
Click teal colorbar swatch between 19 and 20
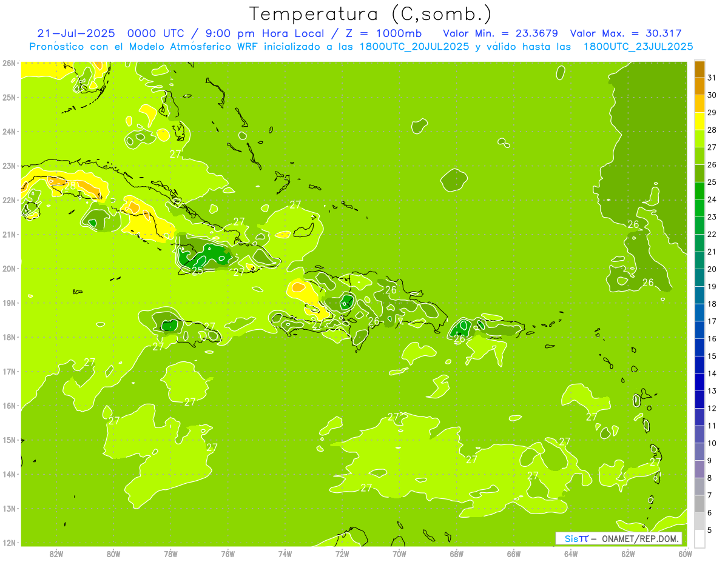coord(699,278)
